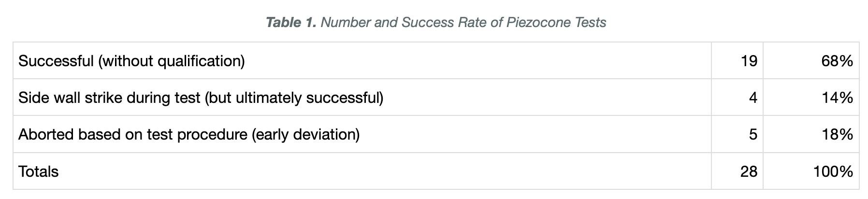The height and width of the screenshot is (199, 868).
Task: Click the count cell showing 19
Action: coord(737,61)
